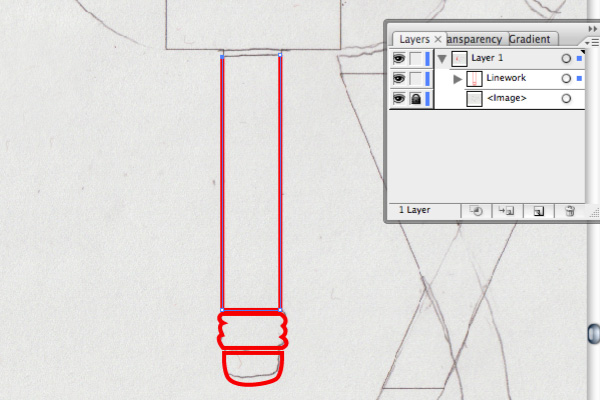Click the Create New Layer icon
This screenshot has height=400, width=600.
[x=538, y=211]
